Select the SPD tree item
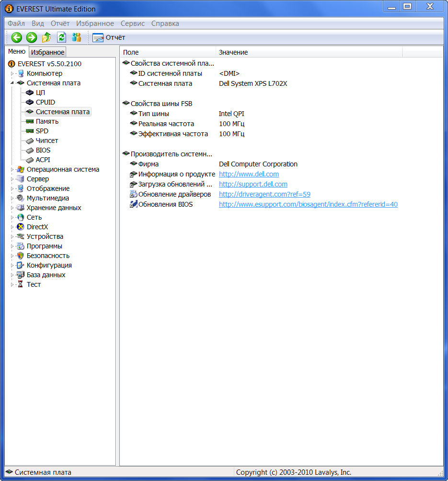 (42, 131)
